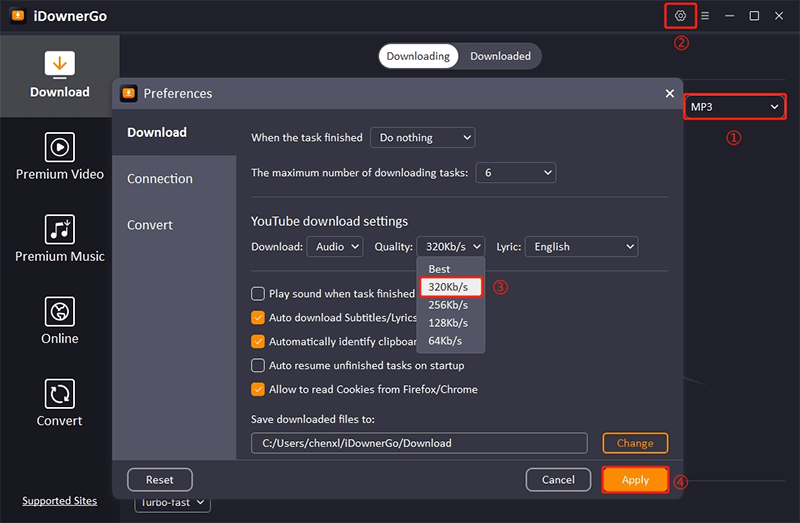Click the Supported Sites link
Screen dimensions: 800x523
(59, 501)
